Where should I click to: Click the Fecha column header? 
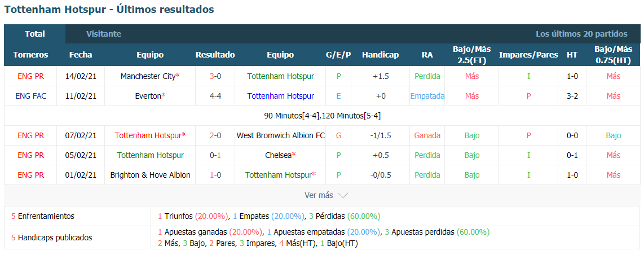click(x=81, y=55)
